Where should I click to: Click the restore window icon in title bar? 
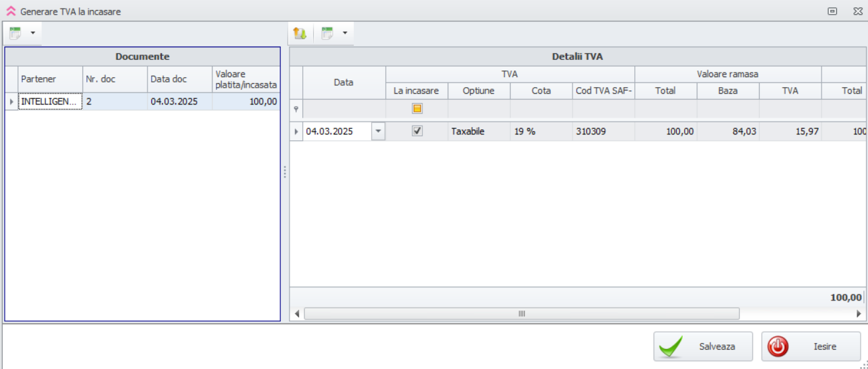coord(832,11)
